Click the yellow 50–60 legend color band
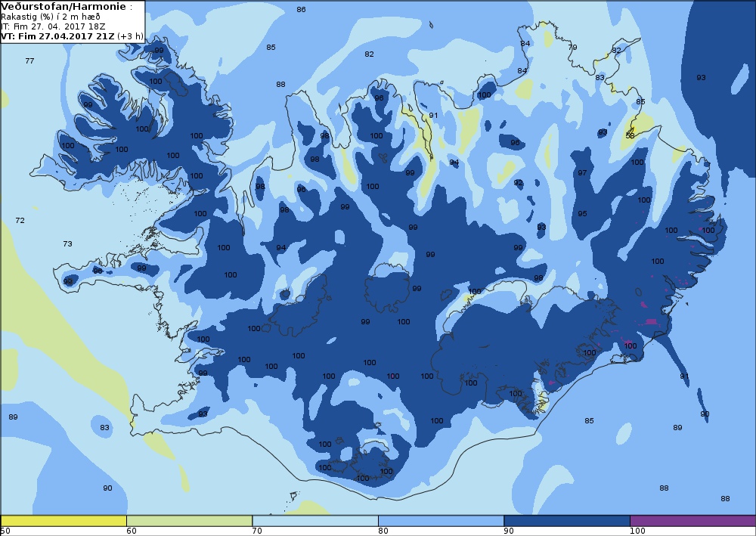 (64, 521)
